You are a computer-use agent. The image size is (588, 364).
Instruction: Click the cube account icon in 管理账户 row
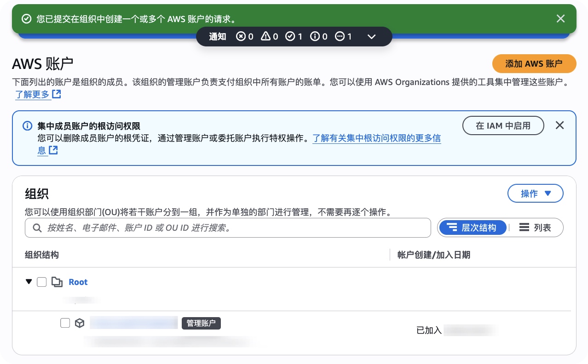(80, 323)
